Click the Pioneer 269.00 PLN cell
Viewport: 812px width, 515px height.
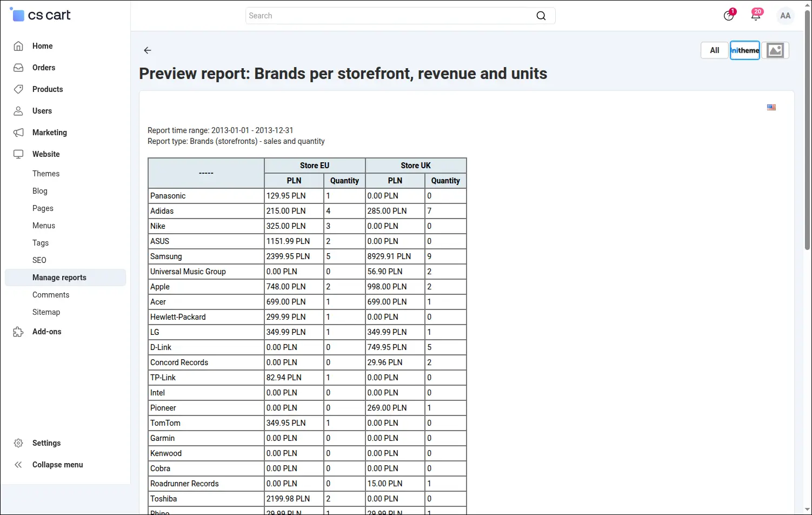pos(395,408)
